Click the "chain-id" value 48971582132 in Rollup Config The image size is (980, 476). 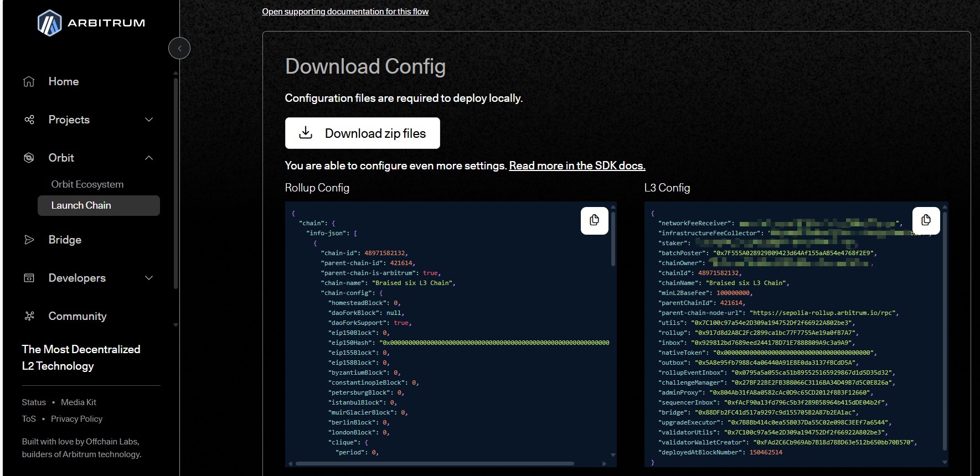(385, 253)
